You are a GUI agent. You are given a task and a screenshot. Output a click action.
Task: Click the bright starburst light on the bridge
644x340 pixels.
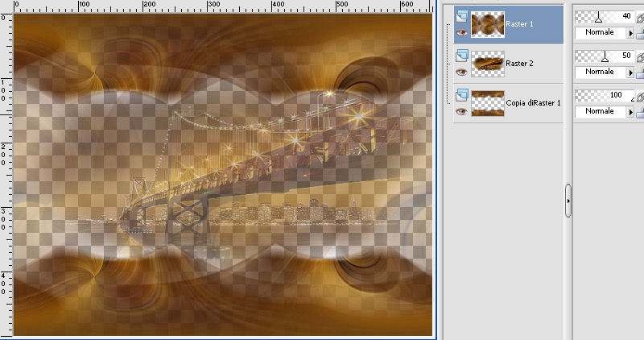pos(359,117)
